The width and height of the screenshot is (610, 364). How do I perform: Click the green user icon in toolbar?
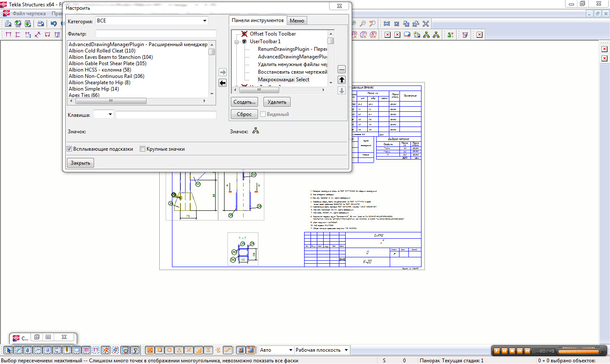click(x=450, y=35)
